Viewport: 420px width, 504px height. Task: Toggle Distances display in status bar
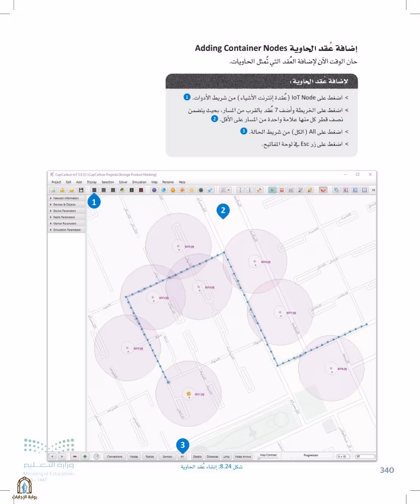(212, 457)
